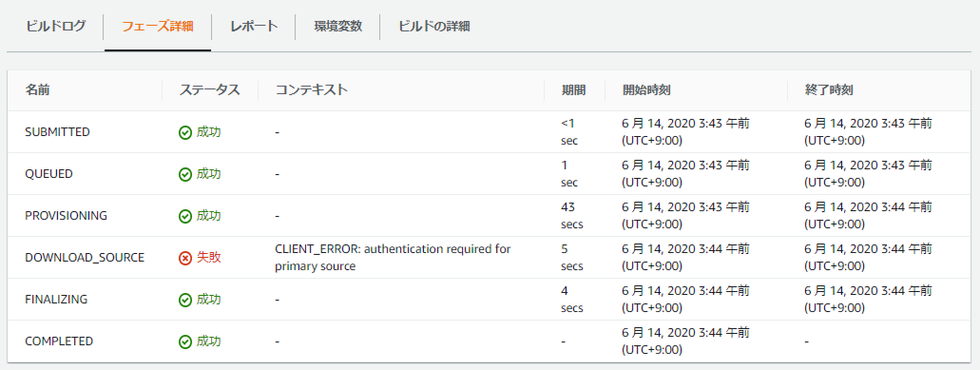This screenshot has width=980, height=370.
Task: Click the success icon in the COMPLETED row
Action: tap(185, 341)
